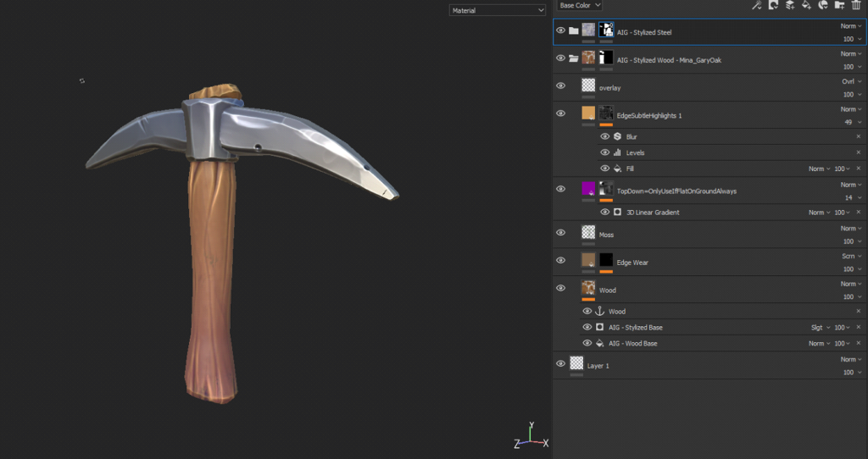This screenshot has height=459, width=868.
Task: Click the AIG - Stylized Base generator icon
Action: tap(600, 328)
